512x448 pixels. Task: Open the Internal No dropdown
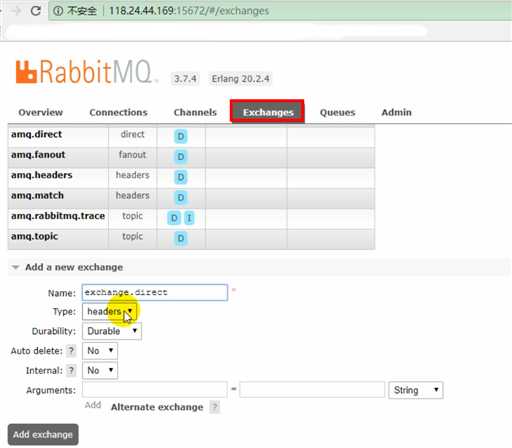(x=100, y=370)
